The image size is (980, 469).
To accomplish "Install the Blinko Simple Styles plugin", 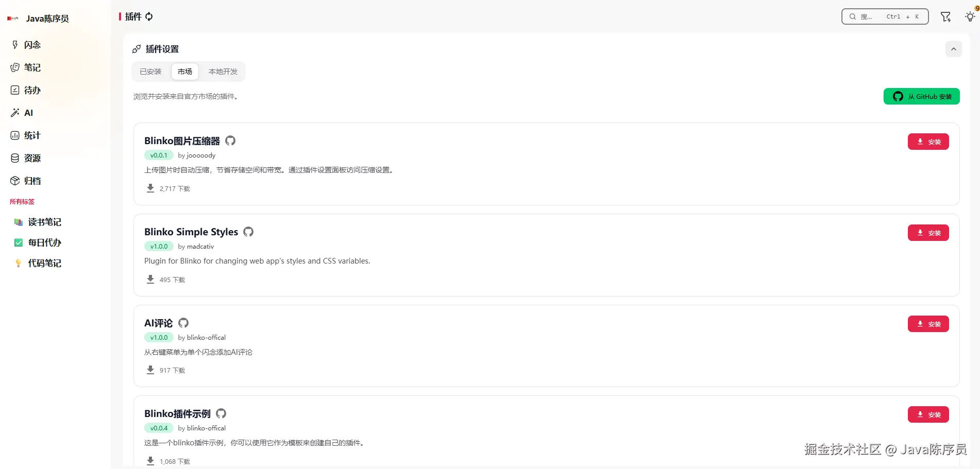I will click(x=928, y=233).
